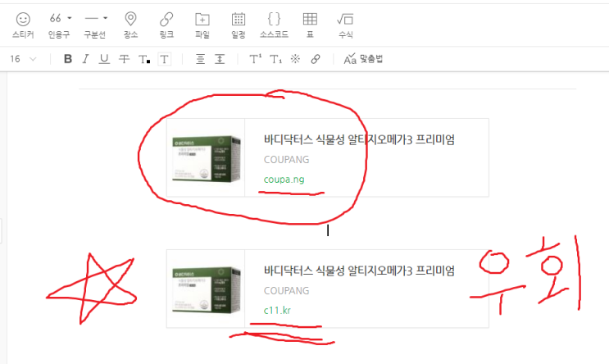Add a place with the 장소 icon
Screen dimensions: 609x364
point(130,25)
